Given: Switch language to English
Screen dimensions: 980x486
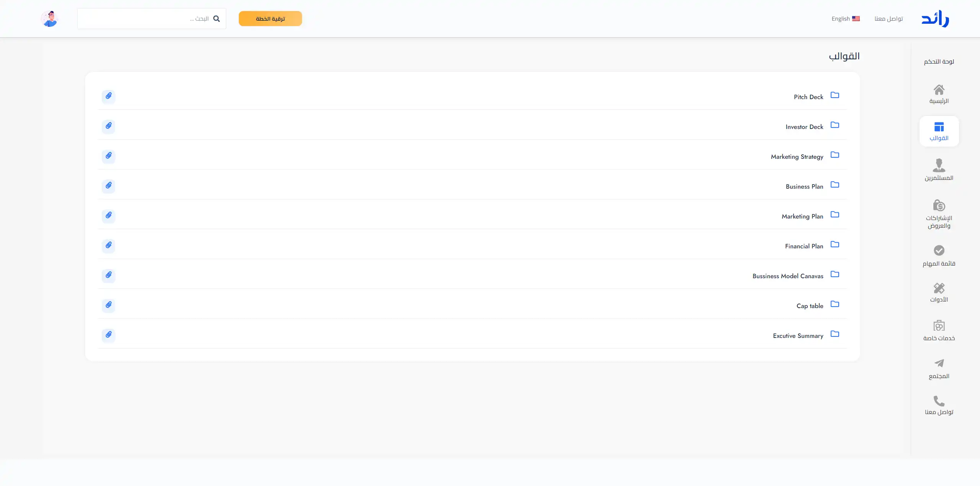Looking at the screenshot, I should click(x=845, y=19).
